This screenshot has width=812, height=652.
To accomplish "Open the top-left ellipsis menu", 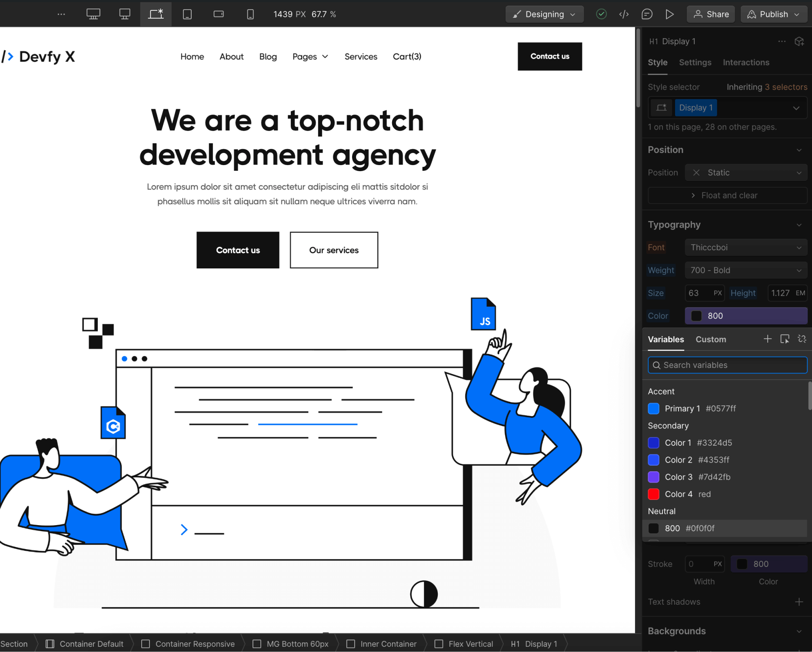I will [x=61, y=14].
